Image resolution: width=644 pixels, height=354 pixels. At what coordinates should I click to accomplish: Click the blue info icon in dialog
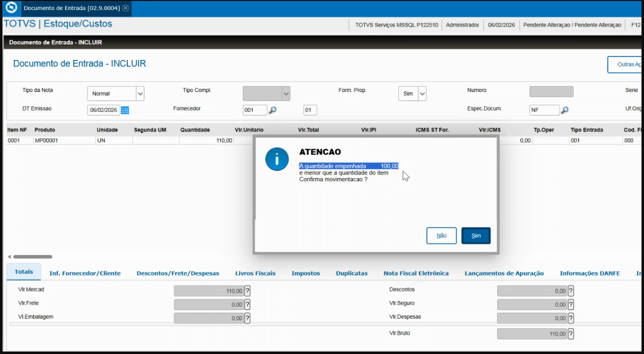(277, 159)
